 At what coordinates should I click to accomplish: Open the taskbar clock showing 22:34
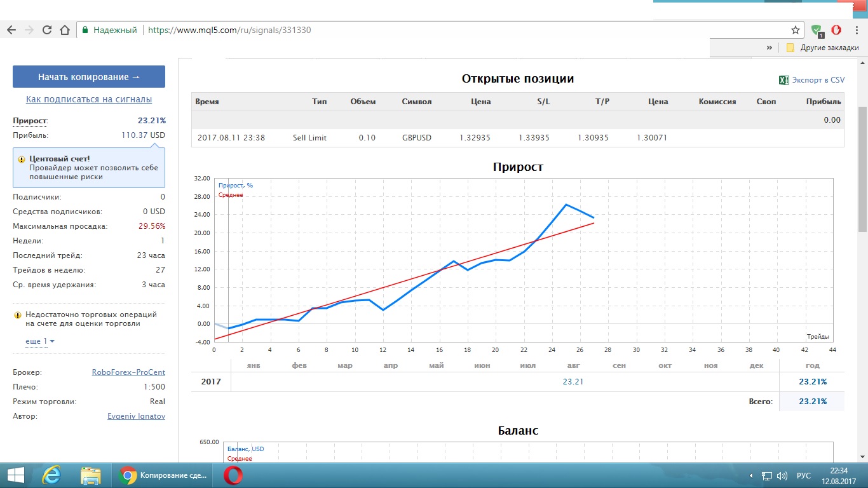coord(839,475)
